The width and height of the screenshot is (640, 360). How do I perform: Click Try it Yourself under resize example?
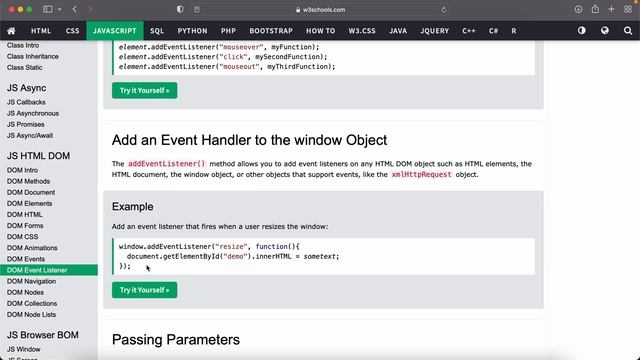tap(144, 290)
